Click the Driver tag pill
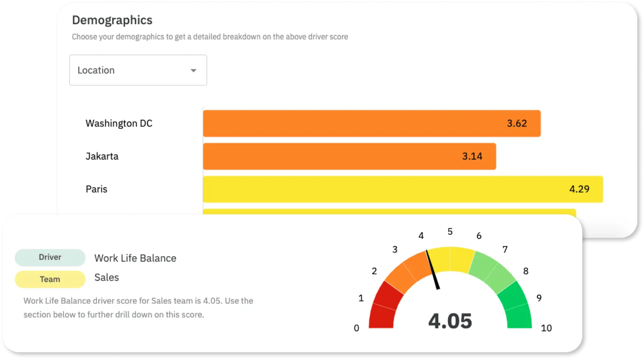Image resolution: width=644 pixels, height=359 pixels. point(50,257)
